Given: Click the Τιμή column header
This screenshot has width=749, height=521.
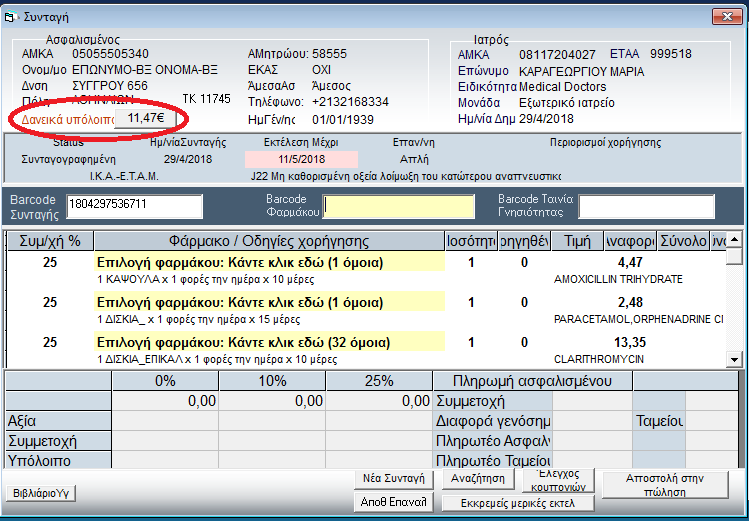Looking at the screenshot, I should click(577, 241).
